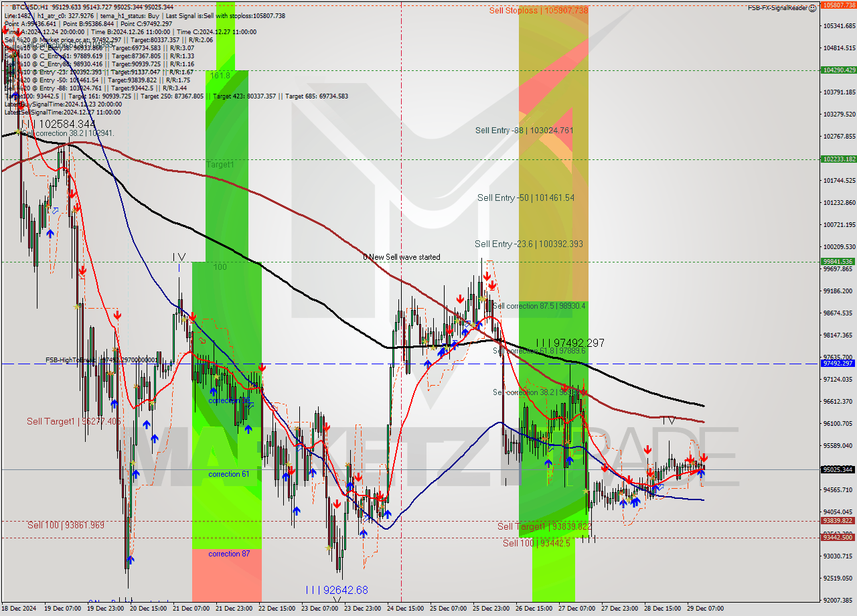Click the '22 Dec 15:00' time label

pyautogui.click(x=277, y=609)
